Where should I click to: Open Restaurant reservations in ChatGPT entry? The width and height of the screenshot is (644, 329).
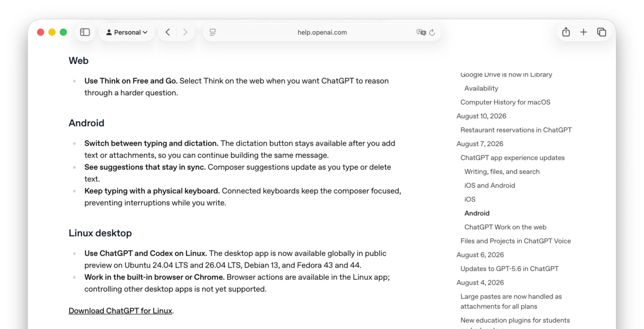pyautogui.click(x=516, y=130)
